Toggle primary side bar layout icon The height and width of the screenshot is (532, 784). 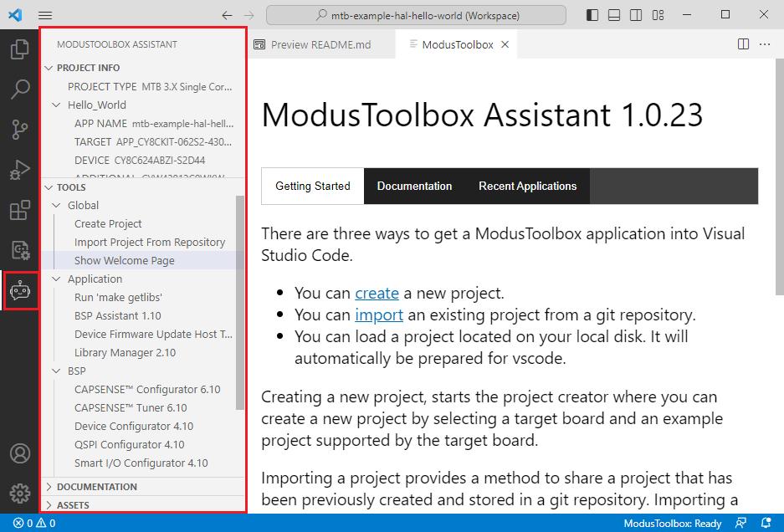point(592,15)
